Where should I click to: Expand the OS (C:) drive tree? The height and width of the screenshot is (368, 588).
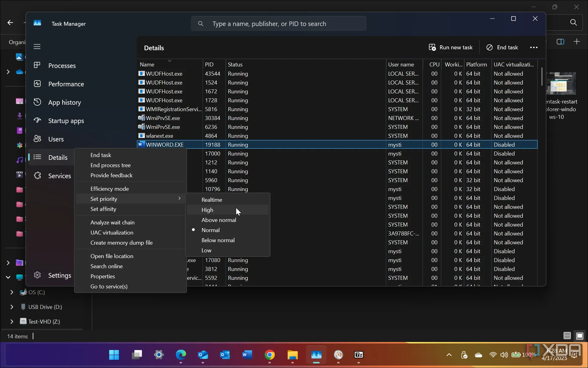tap(12, 292)
